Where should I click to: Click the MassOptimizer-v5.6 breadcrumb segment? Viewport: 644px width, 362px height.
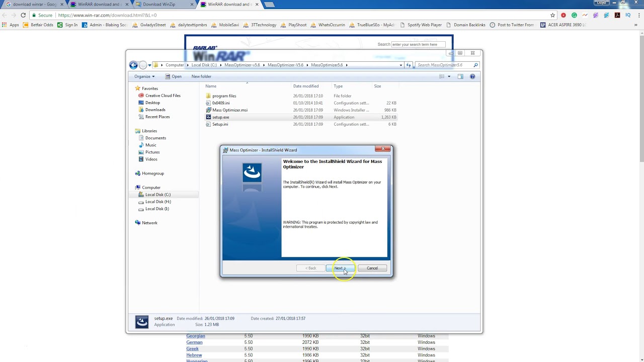click(242, 65)
